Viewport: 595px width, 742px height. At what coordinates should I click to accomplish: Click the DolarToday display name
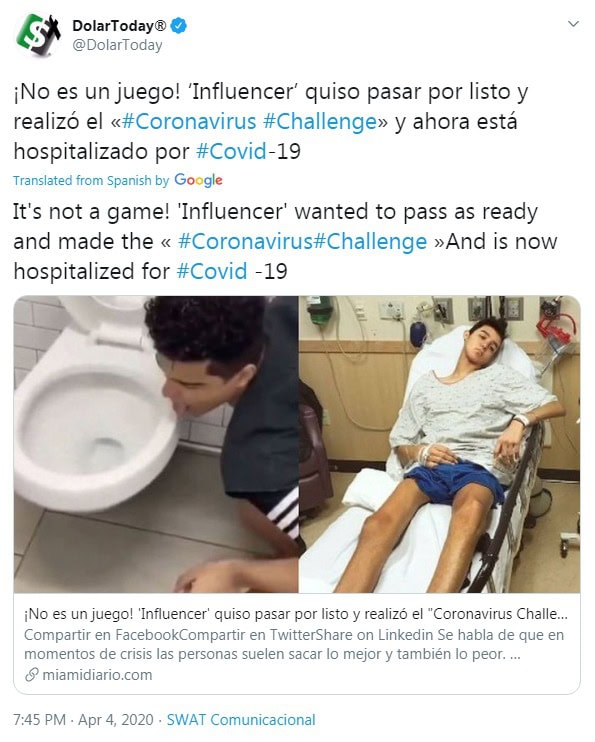pos(119,26)
